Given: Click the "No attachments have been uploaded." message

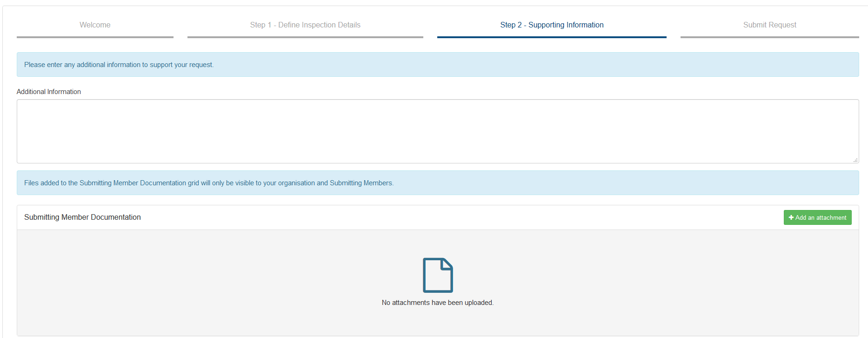Looking at the screenshot, I should 438,303.
